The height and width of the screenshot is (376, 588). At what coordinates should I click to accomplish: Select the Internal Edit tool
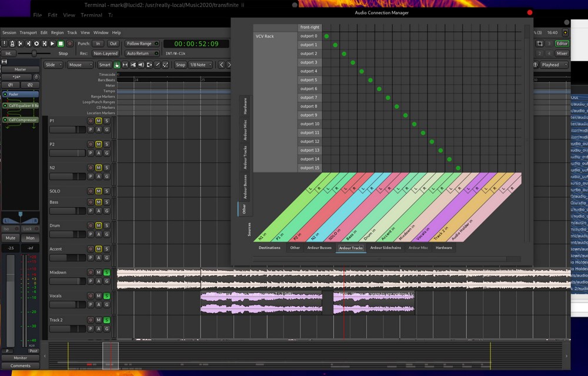point(165,65)
